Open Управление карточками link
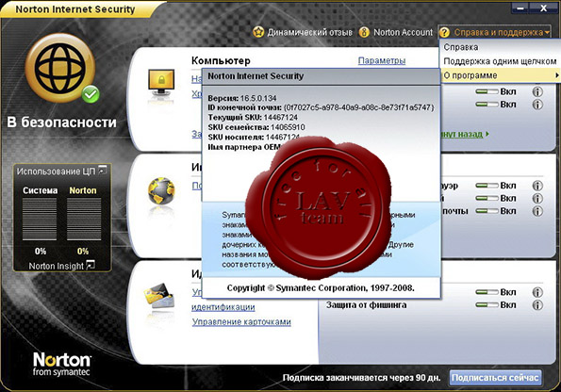Image resolution: width=561 pixels, height=392 pixels. (x=241, y=322)
